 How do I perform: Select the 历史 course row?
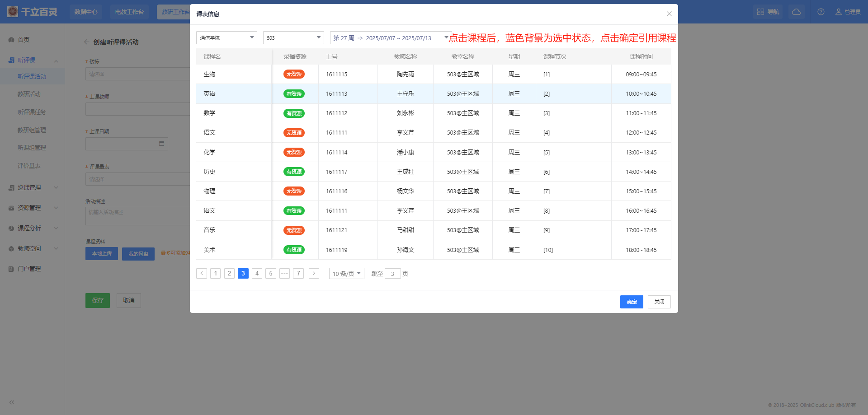point(209,172)
